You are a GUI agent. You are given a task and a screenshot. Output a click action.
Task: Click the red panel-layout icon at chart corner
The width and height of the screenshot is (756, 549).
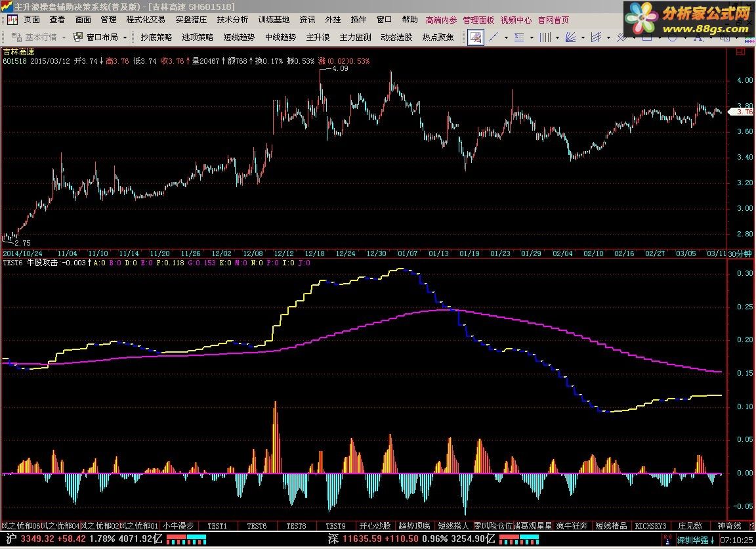point(740,52)
